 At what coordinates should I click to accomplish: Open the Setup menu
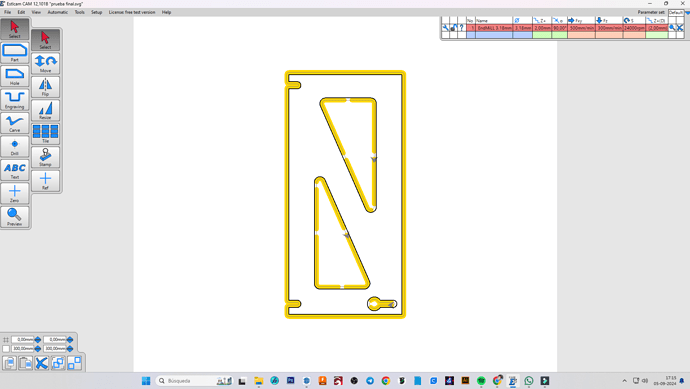96,12
